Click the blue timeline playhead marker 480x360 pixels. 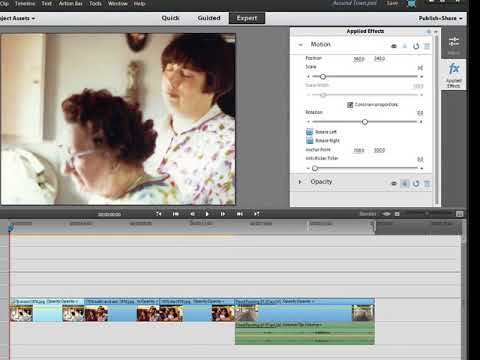[x=10, y=227]
